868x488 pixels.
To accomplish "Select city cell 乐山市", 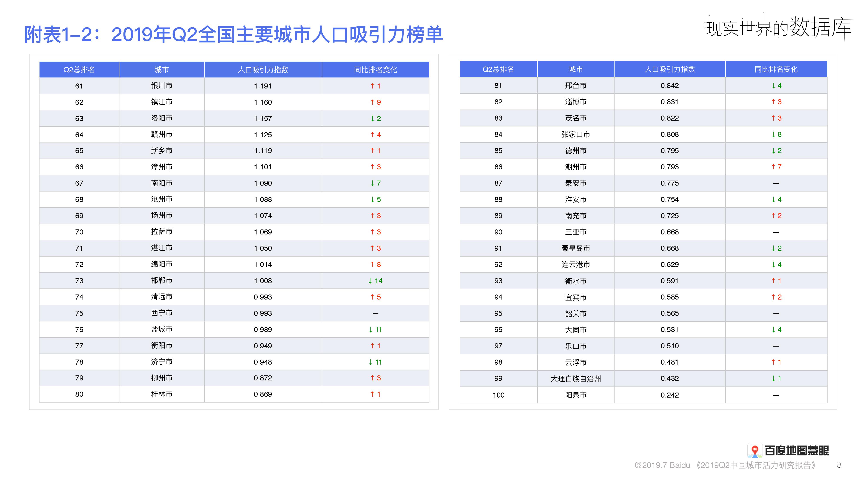I will click(575, 346).
